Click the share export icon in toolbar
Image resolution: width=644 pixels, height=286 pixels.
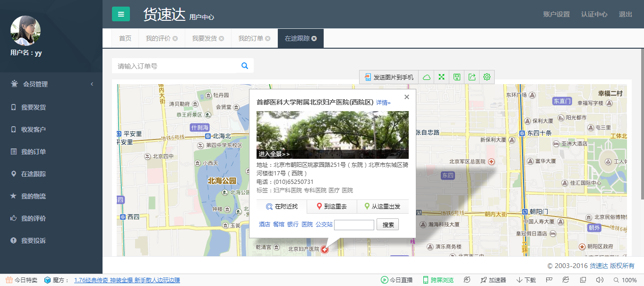[472, 77]
